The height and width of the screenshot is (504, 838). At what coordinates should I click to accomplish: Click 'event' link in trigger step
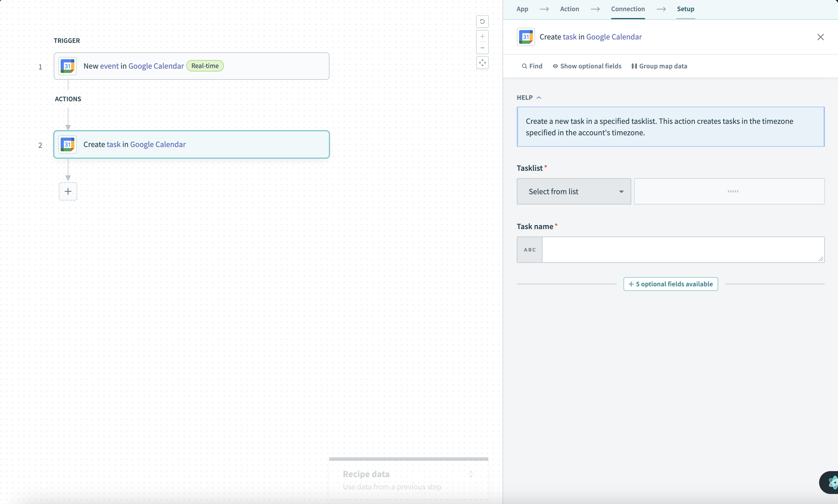(x=109, y=66)
